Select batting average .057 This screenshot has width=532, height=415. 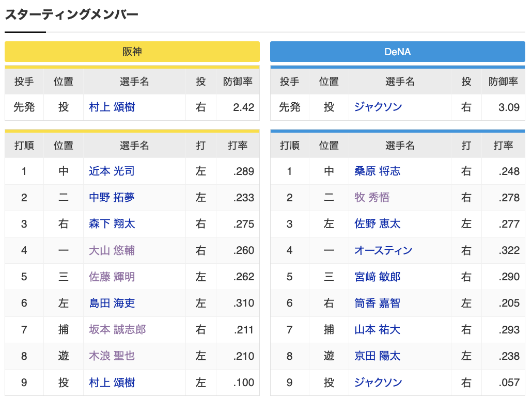pos(509,383)
